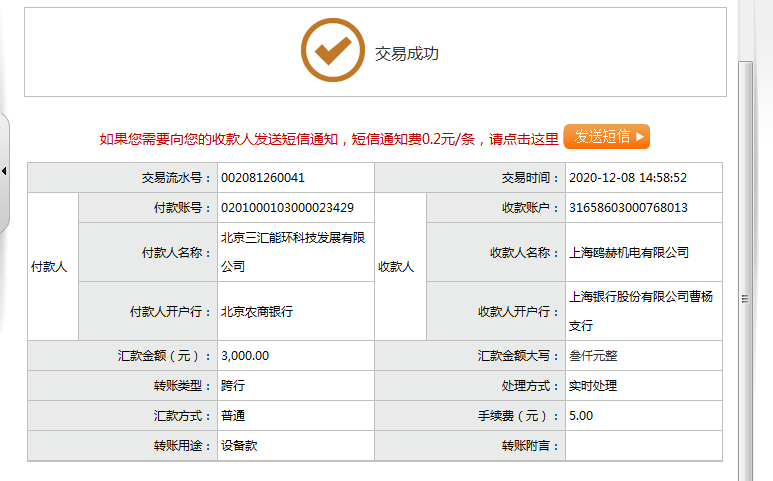Screen dimensions: 773x481
Task: Click the 发送短信 button
Action: click(607, 137)
